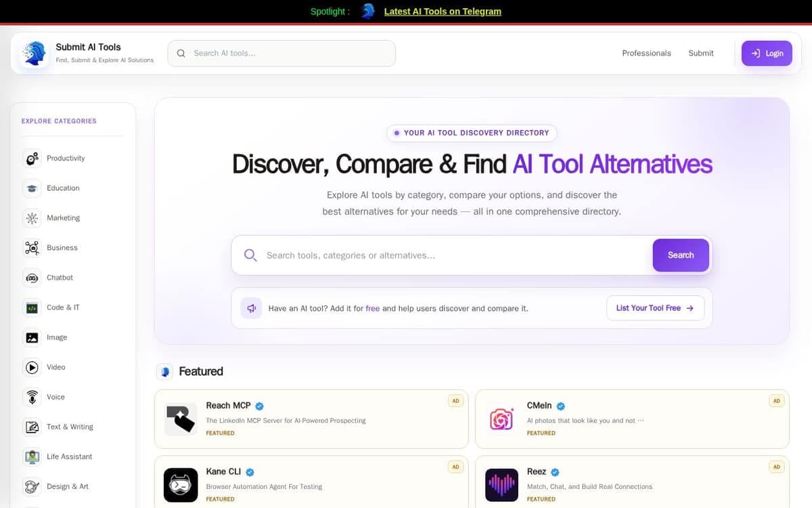The height and width of the screenshot is (508, 812).
Task: Choose the Text & Writing icon
Action: 32,427
